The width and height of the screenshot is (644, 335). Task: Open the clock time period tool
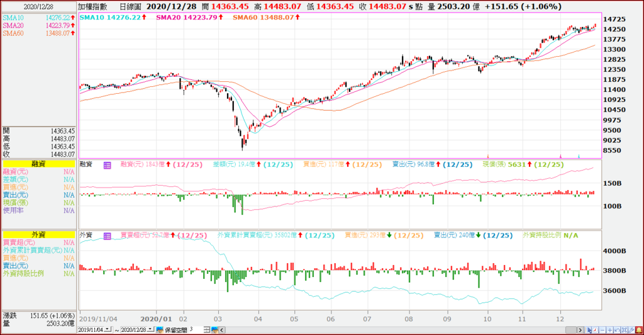595,330
